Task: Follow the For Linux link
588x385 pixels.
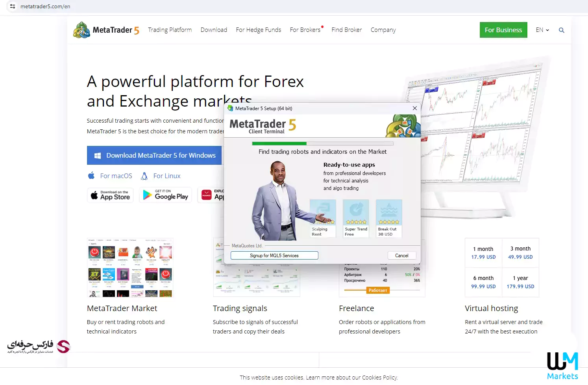Action: [x=167, y=176]
